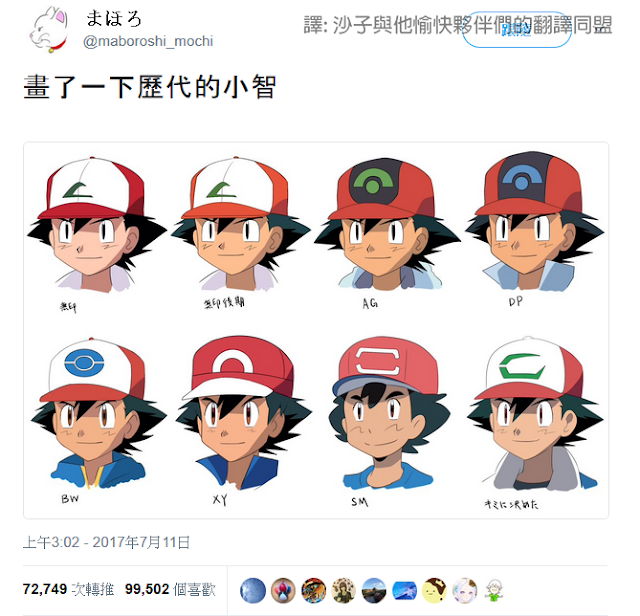
Task: View the 99,502 likes list
Action: pyautogui.click(x=170, y=589)
